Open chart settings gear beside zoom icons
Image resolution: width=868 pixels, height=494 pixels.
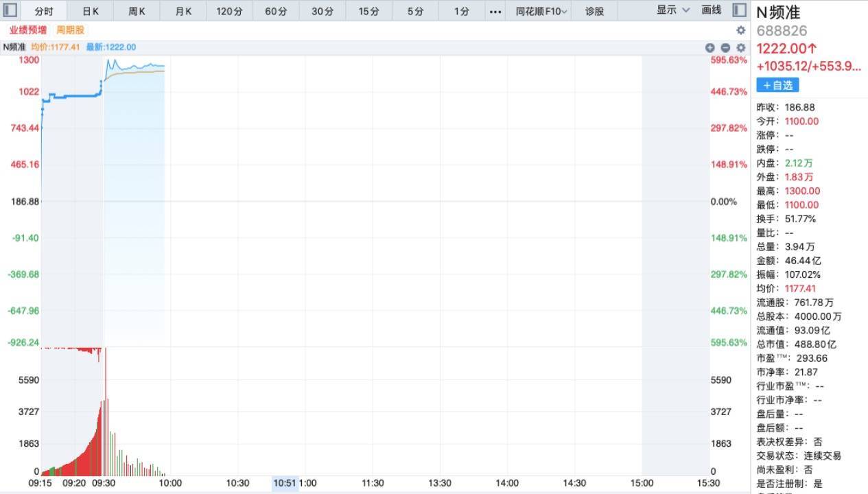tap(740, 47)
